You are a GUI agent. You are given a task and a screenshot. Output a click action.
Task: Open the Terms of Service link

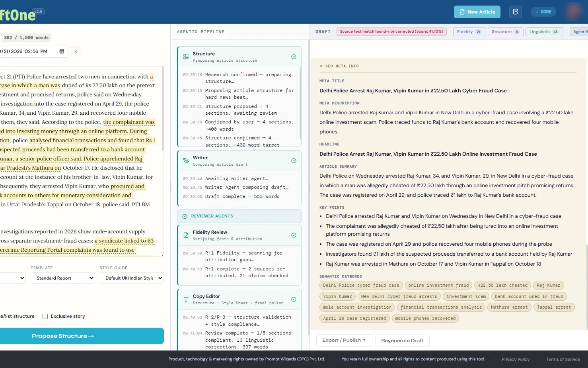coord(563,359)
